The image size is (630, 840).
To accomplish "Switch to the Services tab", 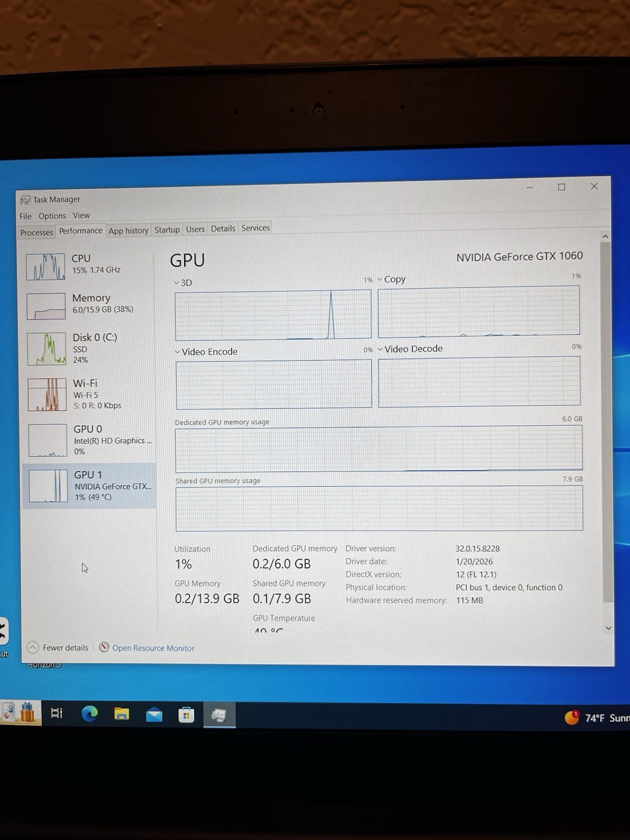I will tap(256, 228).
